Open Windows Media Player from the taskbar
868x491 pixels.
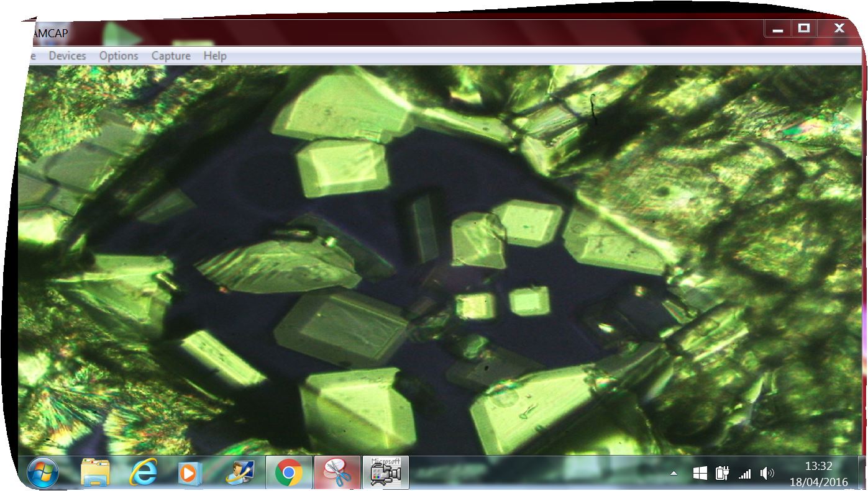(189, 473)
